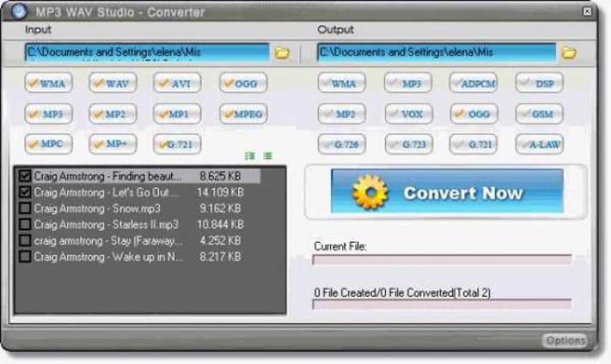The image size is (611, 364).
Task: Select 'Craig Armstrong - Starless II.mp3' file name
Action: pyautogui.click(x=107, y=225)
